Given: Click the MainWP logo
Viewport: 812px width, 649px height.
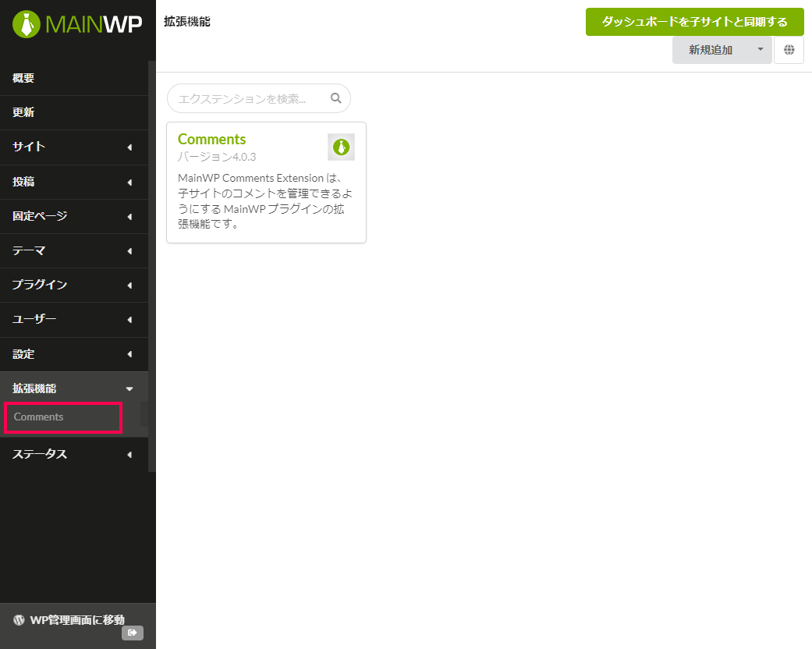Looking at the screenshot, I should [78, 24].
